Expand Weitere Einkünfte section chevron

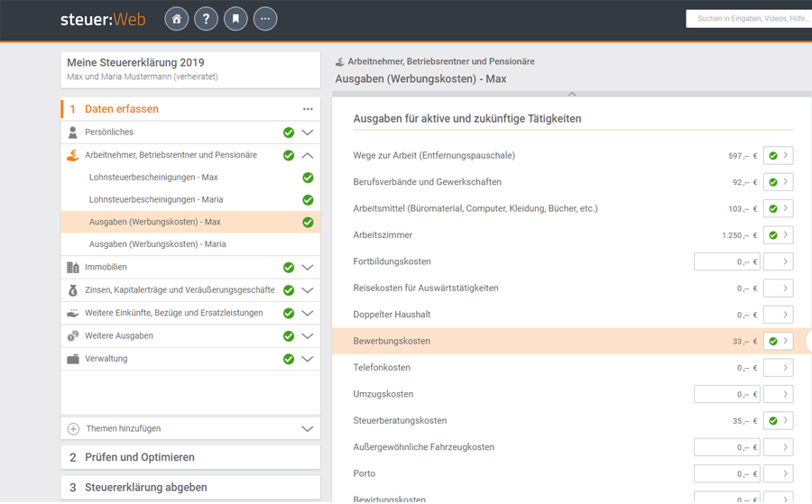tap(308, 313)
